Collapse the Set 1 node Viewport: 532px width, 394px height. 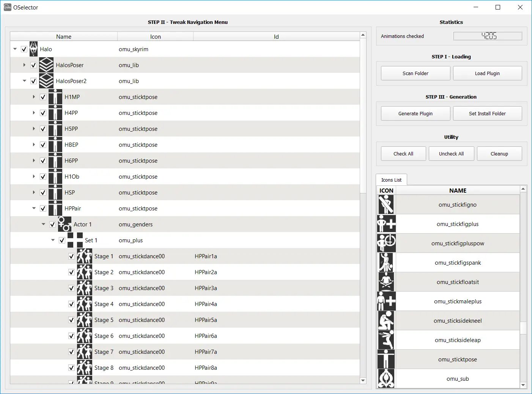pos(53,240)
